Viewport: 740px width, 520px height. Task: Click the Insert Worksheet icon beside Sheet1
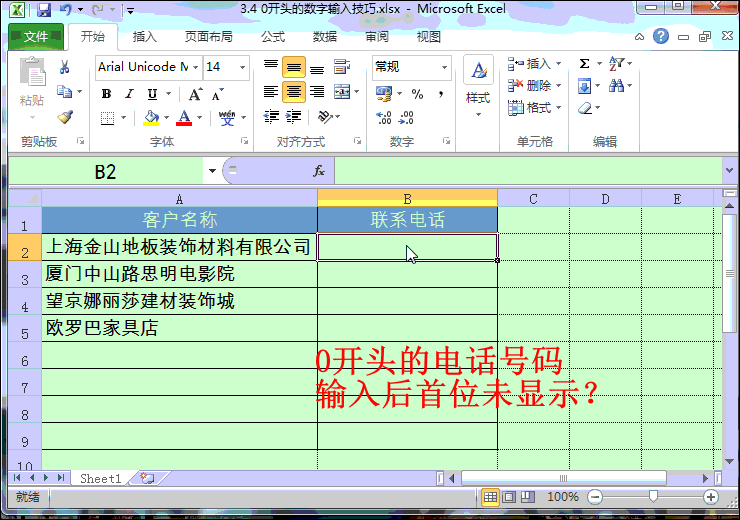coord(147,479)
